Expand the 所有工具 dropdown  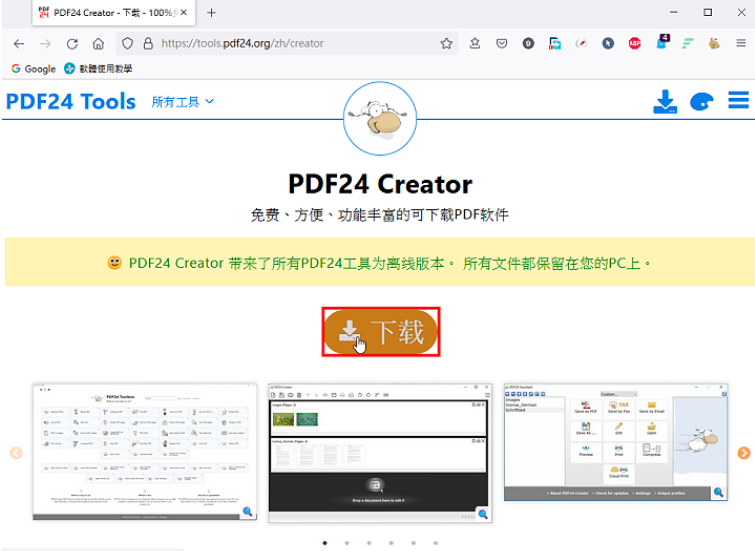[x=182, y=102]
